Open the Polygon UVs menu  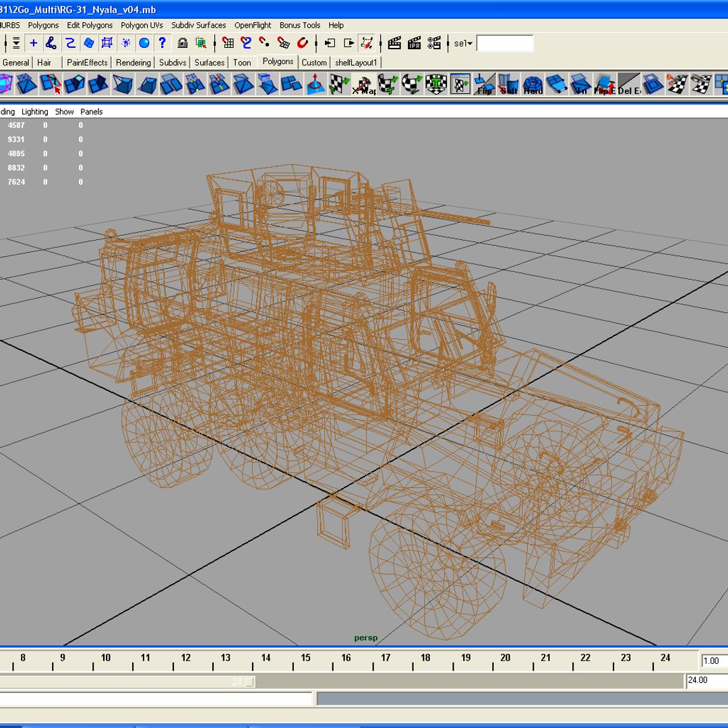tap(142, 25)
